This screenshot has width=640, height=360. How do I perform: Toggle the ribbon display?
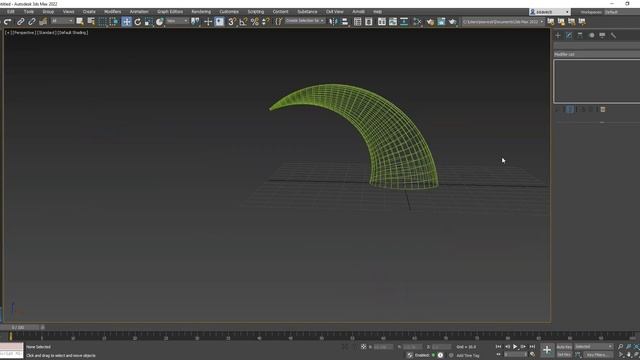(x=382, y=22)
